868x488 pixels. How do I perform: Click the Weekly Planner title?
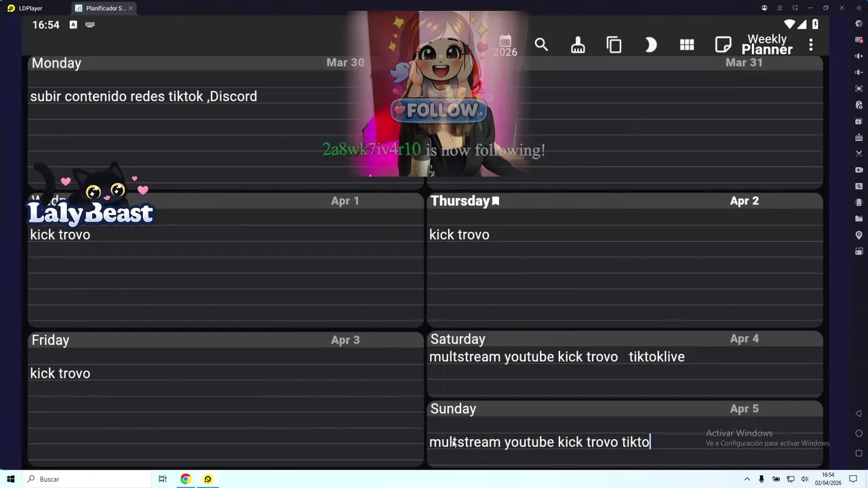[767, 45]
